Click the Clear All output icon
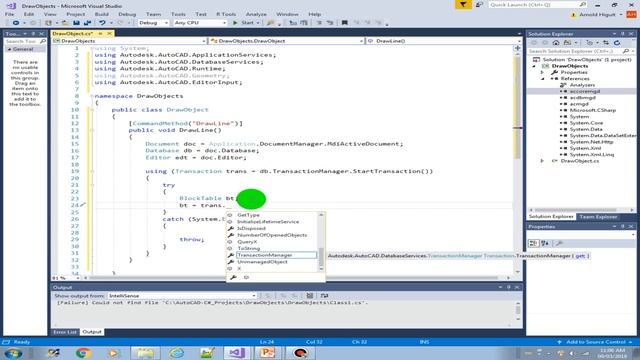 (310, 296)
